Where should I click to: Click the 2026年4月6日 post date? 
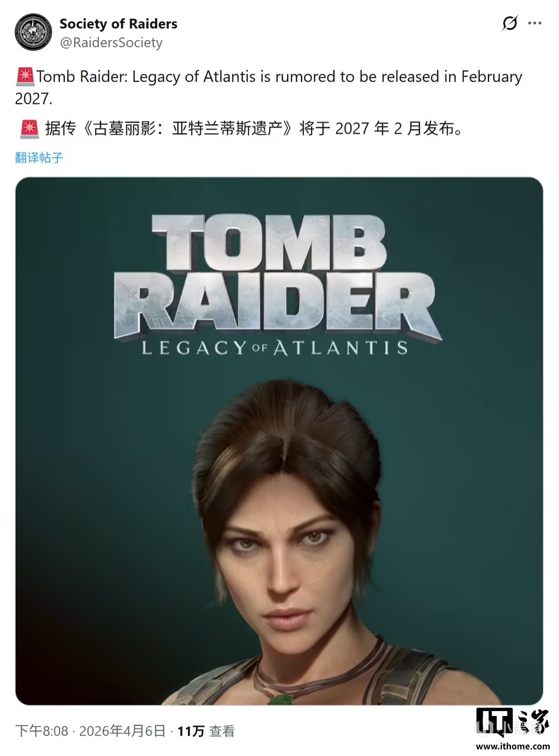click(x=122, y=731)
